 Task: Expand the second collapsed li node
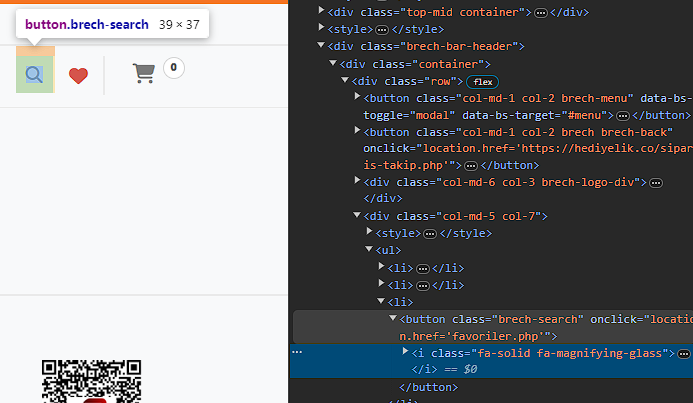point(381,283)
